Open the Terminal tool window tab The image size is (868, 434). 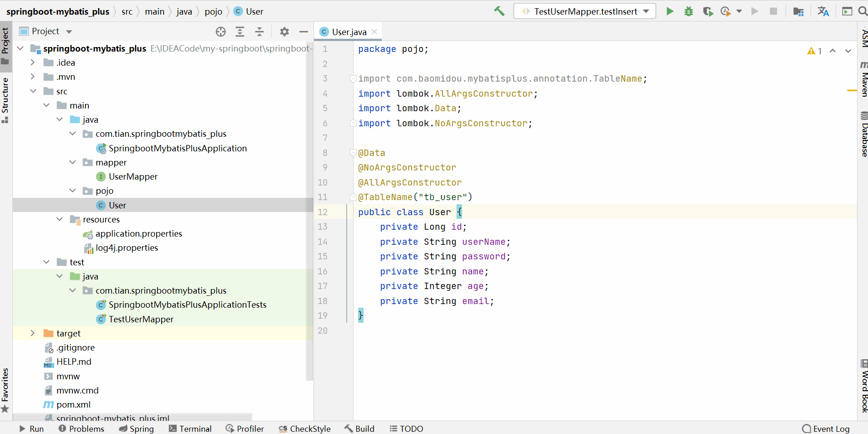[x=190, y=429]
